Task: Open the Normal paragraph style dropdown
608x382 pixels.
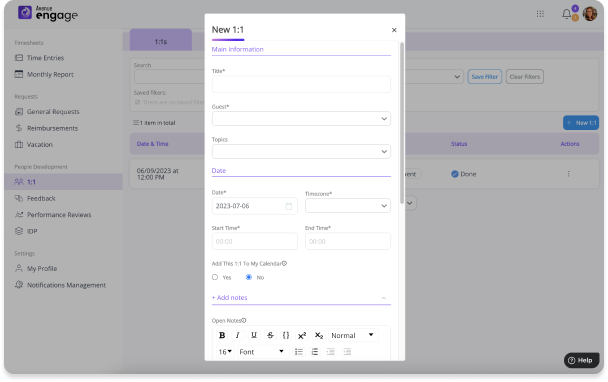Action: coord(352,335)
